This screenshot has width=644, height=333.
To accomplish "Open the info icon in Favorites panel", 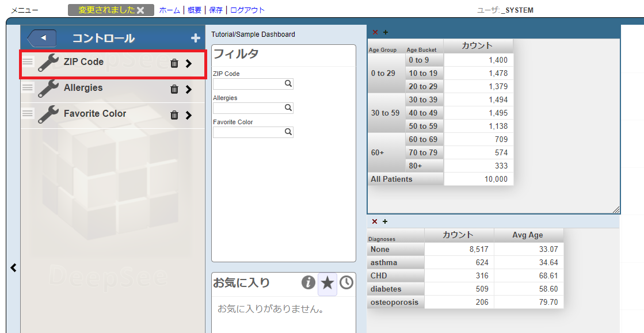I will click(x=308, y=282).
